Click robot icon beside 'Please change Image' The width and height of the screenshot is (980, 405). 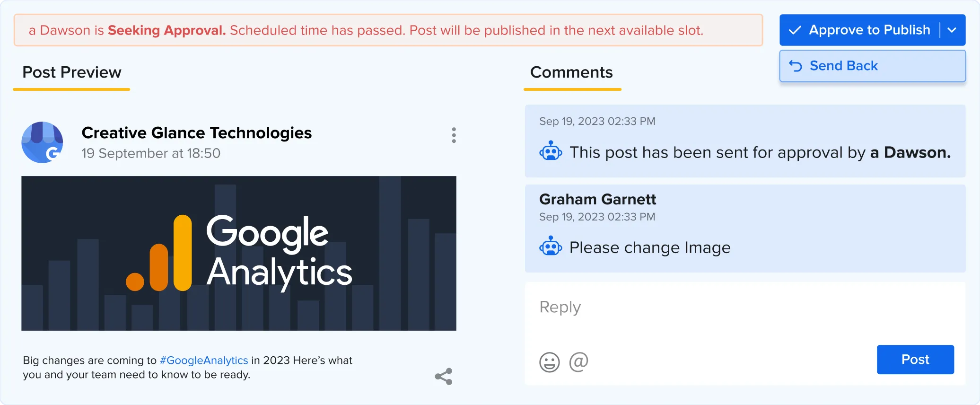tap(551, 247)
